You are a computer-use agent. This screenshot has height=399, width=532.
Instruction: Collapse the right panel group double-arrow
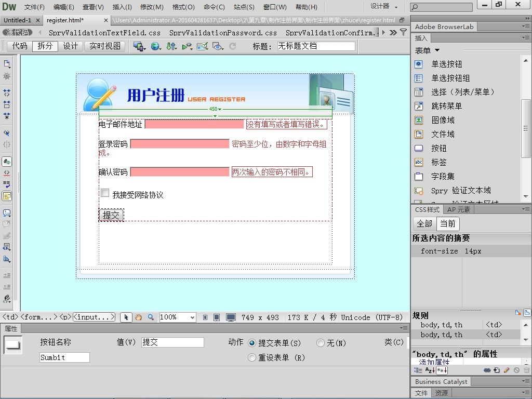[527, 18]
